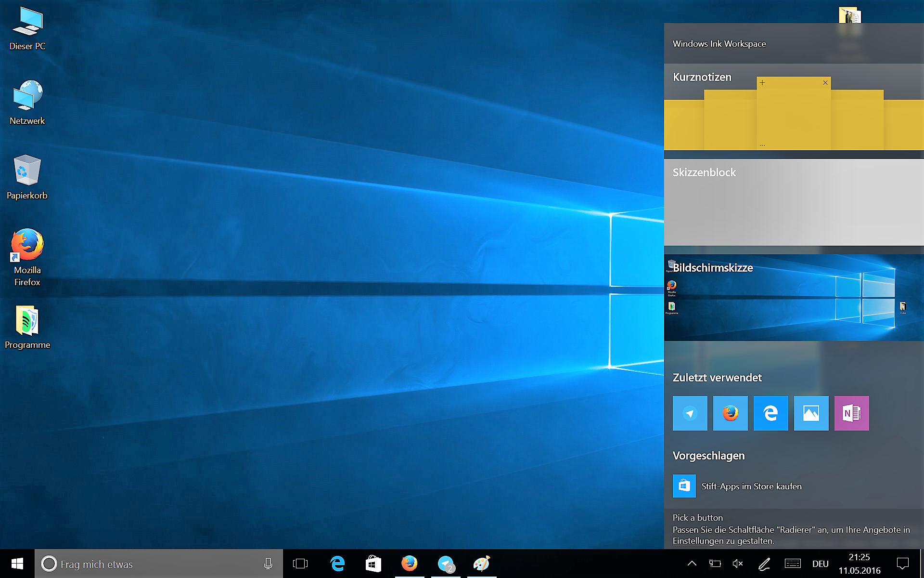Expand the hidden system tray icons
This screenshot has height=578, width=924.
(x=692, y=564)
